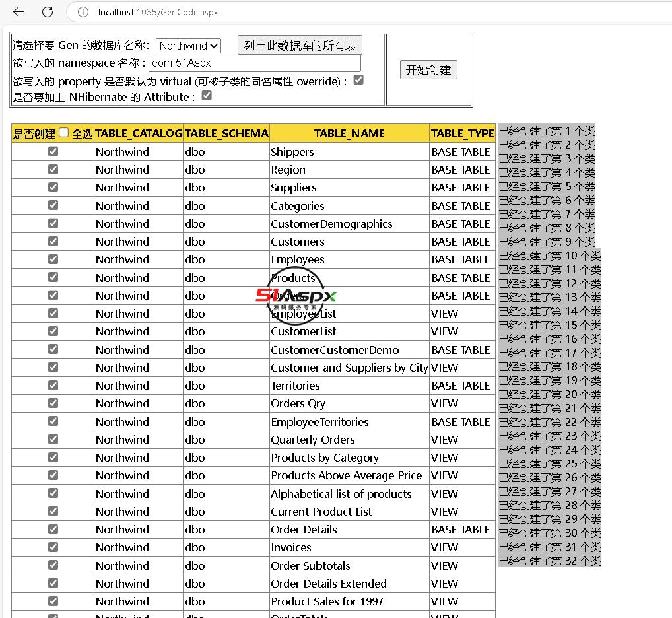
Task: Click the TABLE_TYPE column header
Action: 463,134
